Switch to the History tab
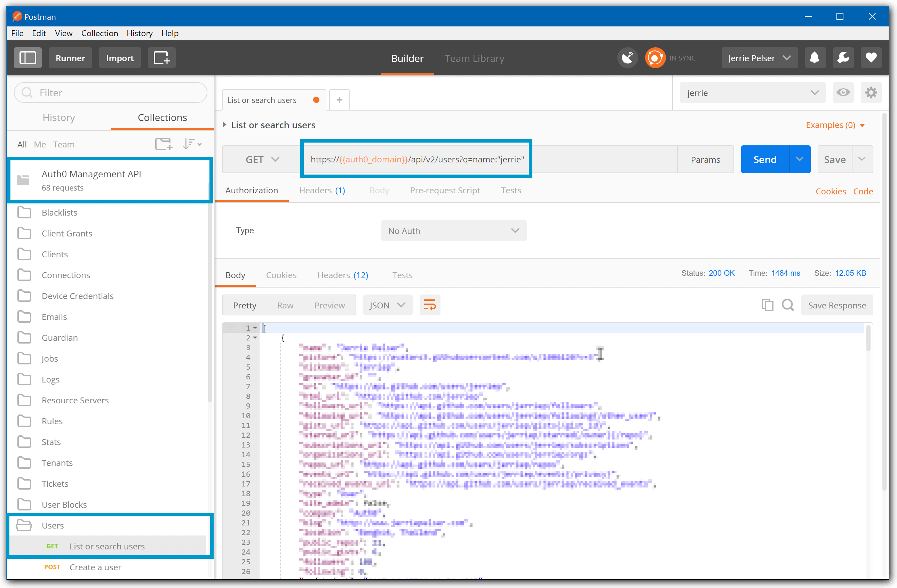Screen dimensions: 897x588 click(x=58, y=117)
